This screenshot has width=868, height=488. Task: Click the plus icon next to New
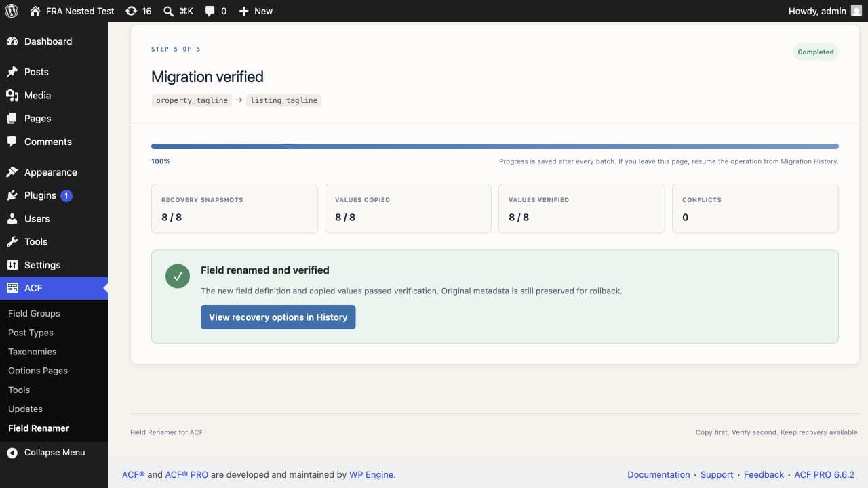(244, 11)
